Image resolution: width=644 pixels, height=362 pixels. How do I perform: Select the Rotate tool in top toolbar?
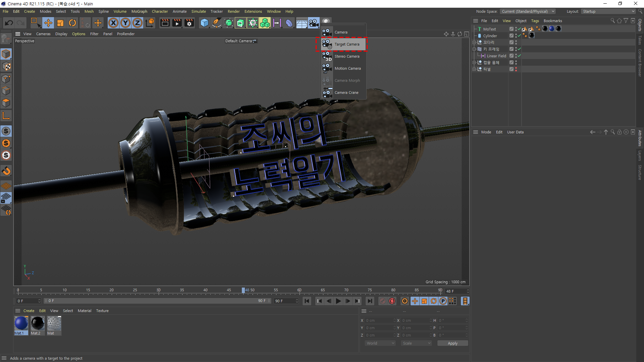point(72,23)
